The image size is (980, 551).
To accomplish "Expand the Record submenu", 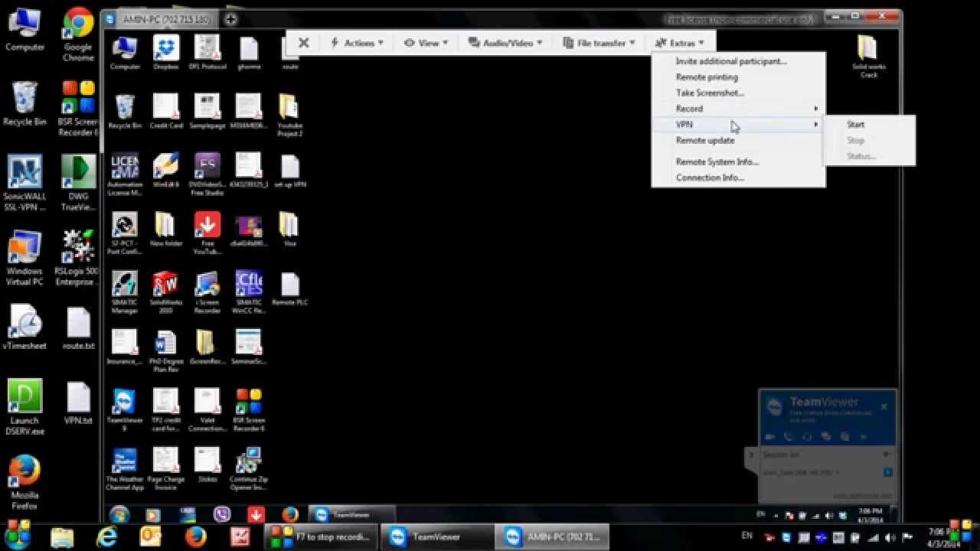I will [x=738, y=109].
